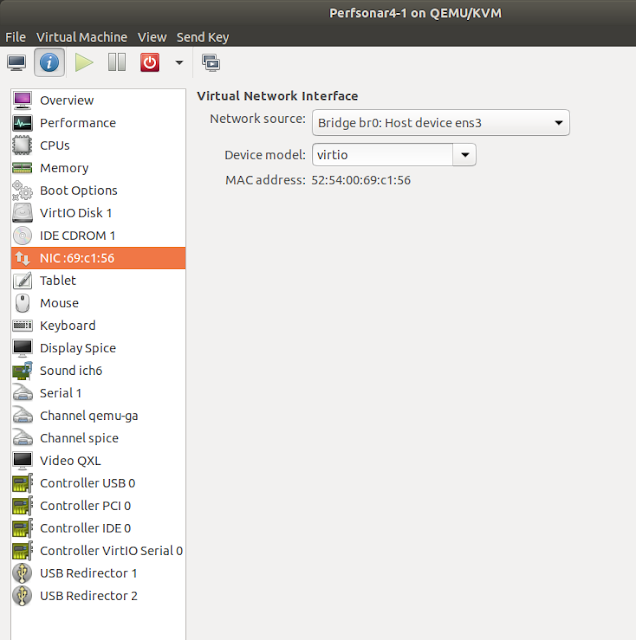Open the Send Key menu
The width and height of the screenshot is (636, 640).
(x=202, y=37)
